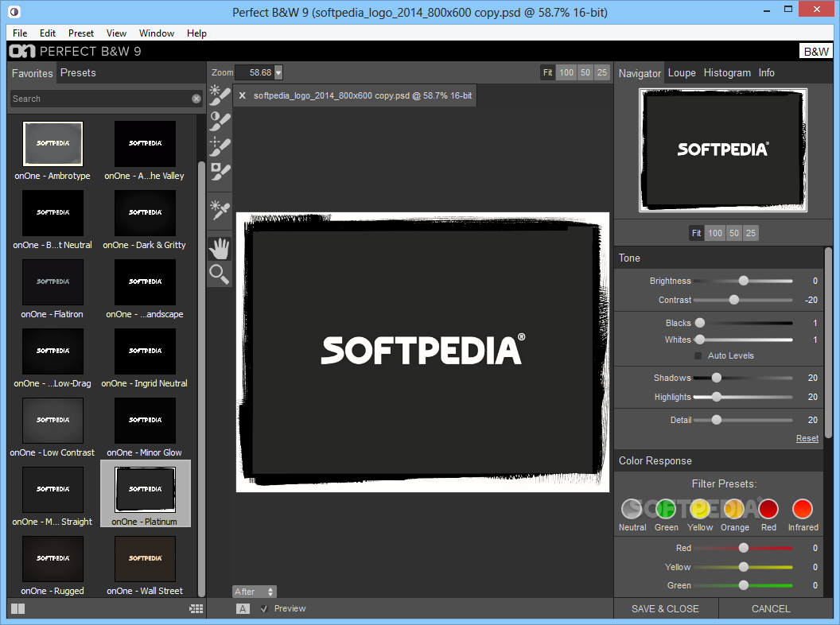Switch to the Info tab
The width and height of the screenshot is (840, 625).
pos(766,73)
